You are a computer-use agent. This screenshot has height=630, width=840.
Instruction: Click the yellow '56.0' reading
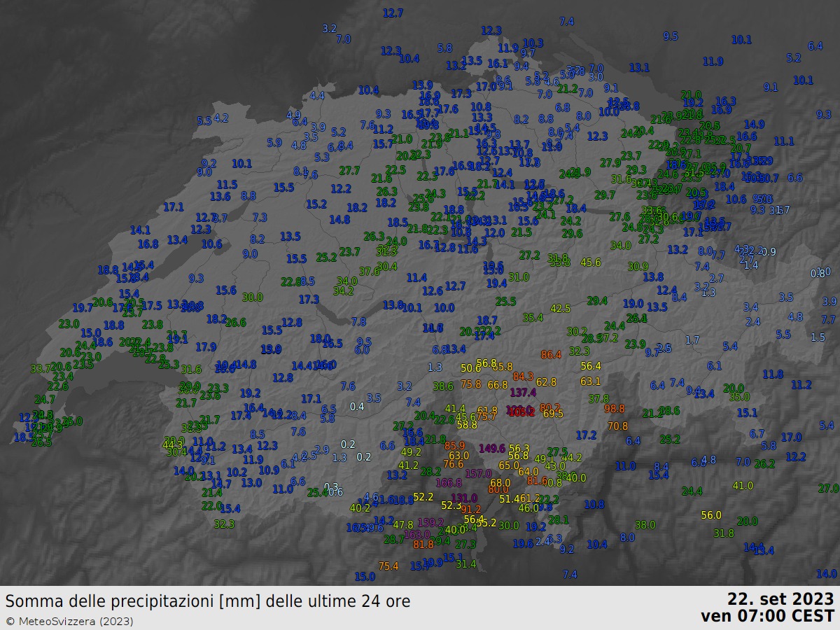(711, 514)
